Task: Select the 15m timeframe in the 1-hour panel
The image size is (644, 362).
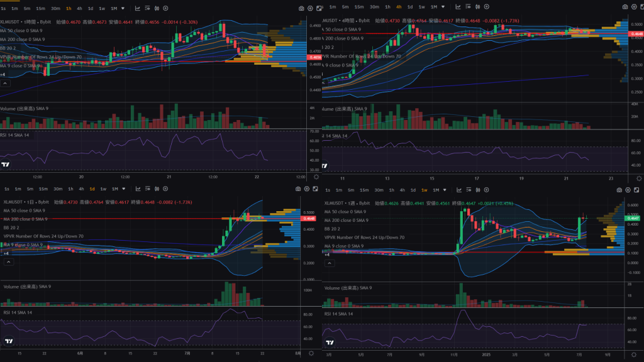Action: click(40, 8)
